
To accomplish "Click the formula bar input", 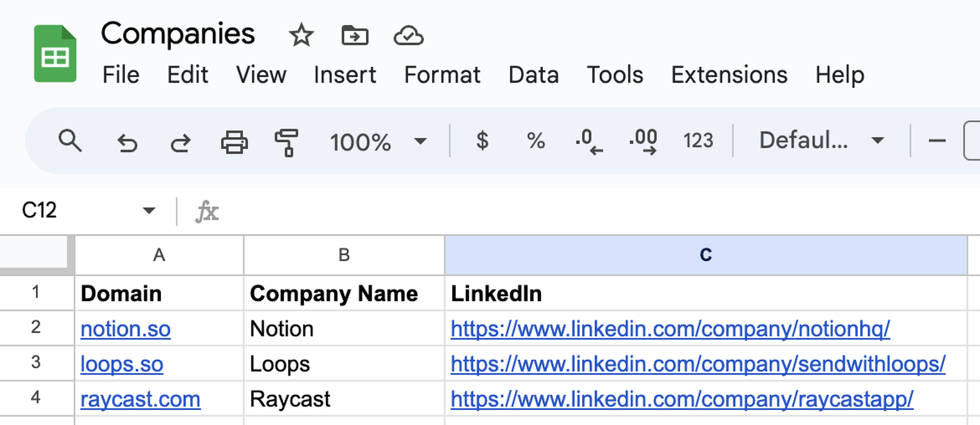I will tap(571, 211).
